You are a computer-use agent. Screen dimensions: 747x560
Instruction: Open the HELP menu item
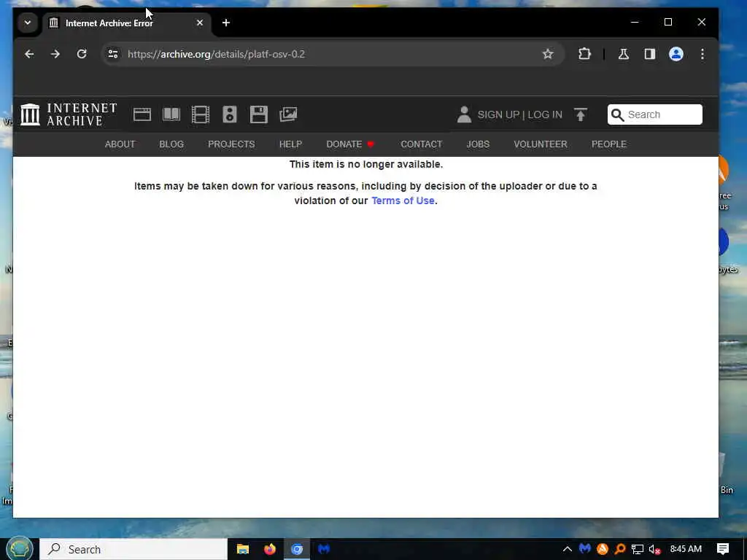[290, 144]
